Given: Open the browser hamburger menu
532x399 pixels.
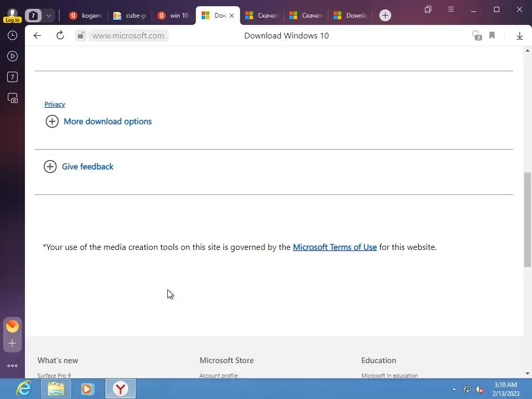Looking at the screenshot, I should (451, 9).
